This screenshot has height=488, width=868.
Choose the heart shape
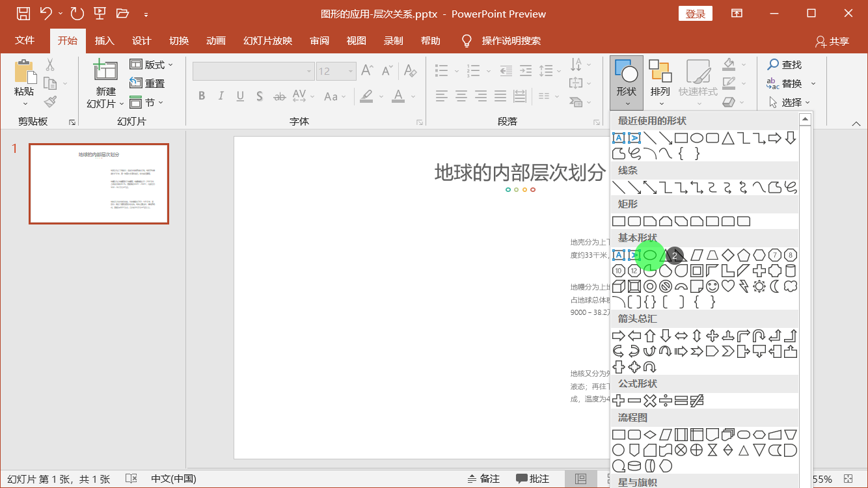[728, 286]
